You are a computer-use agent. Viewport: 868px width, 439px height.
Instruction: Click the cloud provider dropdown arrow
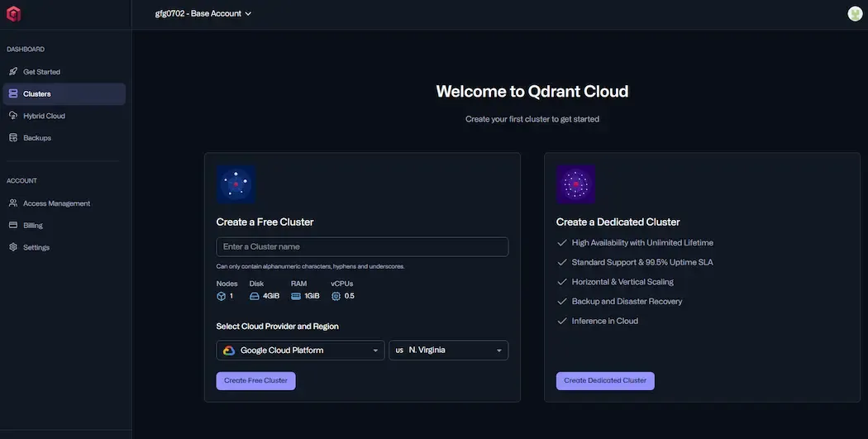coord(375,351)
